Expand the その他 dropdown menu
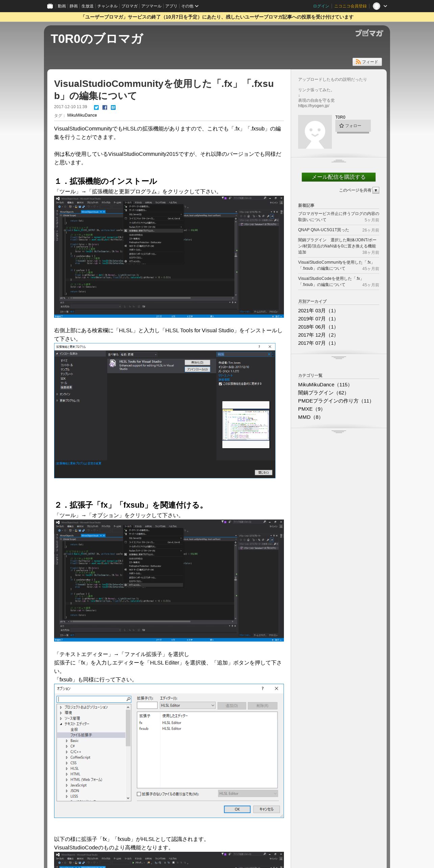Image resolution: width=434 pixels, height=868 pixels. pos(190,6)
